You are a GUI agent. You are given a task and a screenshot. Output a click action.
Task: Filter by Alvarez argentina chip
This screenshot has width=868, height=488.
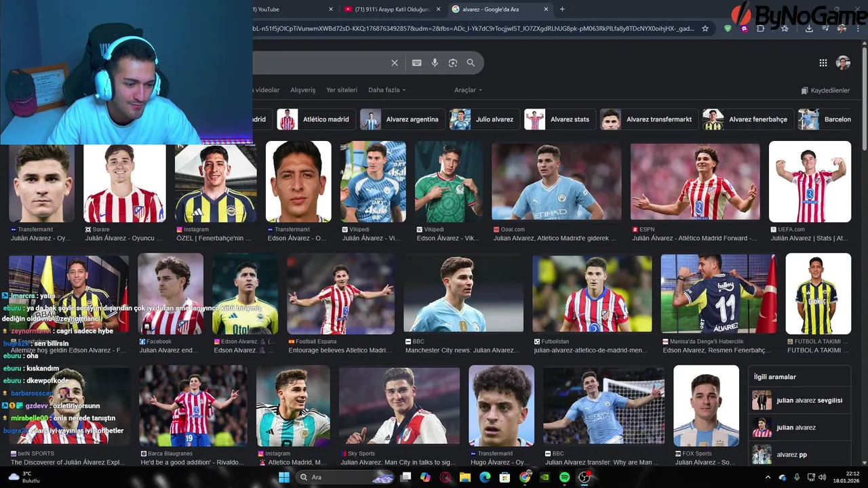(x=402, y=119)
